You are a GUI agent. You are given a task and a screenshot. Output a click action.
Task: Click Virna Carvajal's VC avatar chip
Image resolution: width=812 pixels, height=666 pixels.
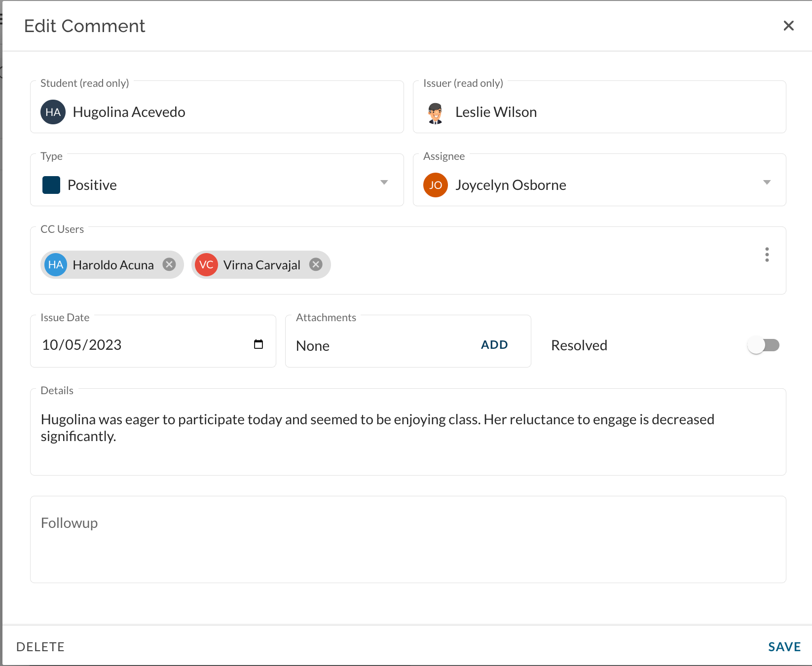(206, 265)
